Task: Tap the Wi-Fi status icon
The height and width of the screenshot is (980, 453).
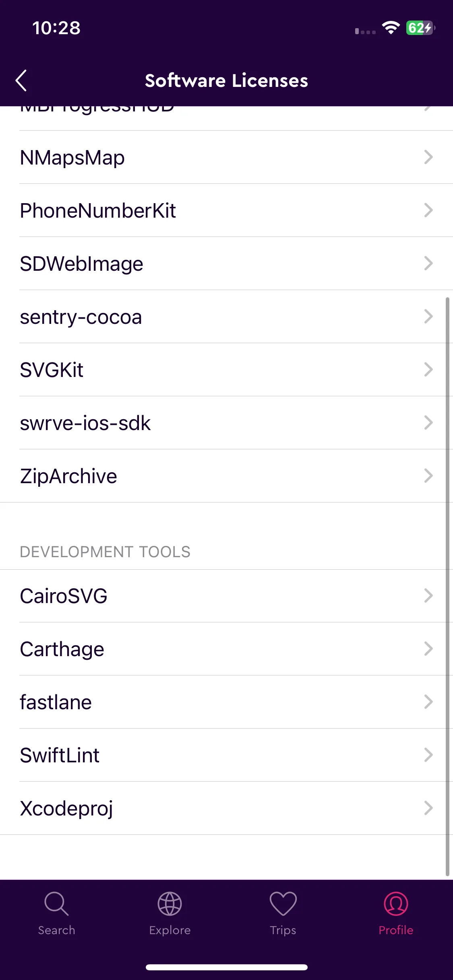Action: 391,28
